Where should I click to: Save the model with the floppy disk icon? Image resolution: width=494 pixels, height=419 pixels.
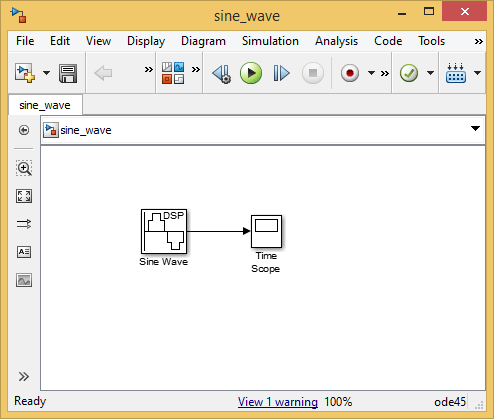click(68, 73)
